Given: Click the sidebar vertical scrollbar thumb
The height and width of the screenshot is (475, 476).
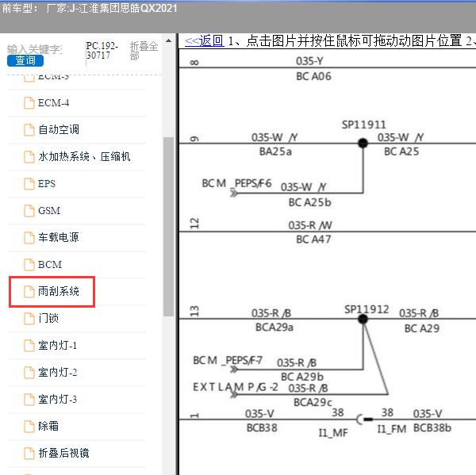Looking at the screenshot, I should click(x=168, y=227).
